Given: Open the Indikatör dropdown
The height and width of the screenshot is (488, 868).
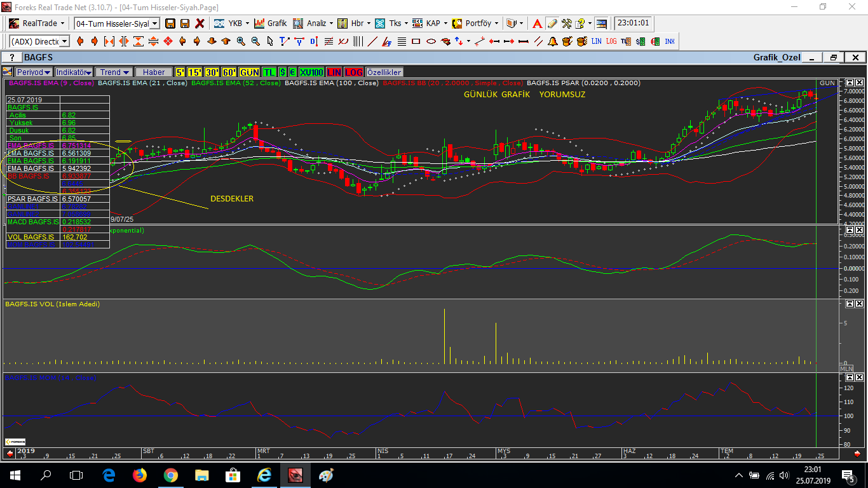Looking at the screenshot, I should [x=74, y=72].
